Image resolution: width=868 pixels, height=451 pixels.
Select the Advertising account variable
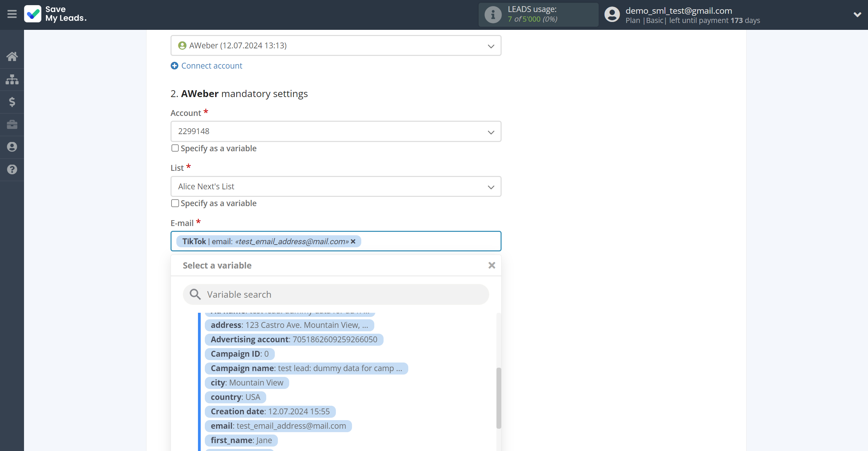coord(294,340)
